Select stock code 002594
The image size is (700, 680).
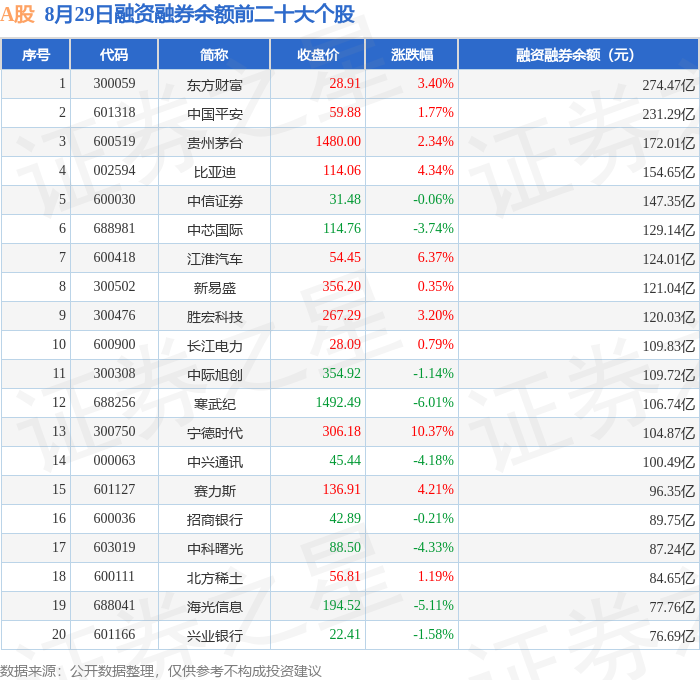pyautogui.click(x=114, y=170)
